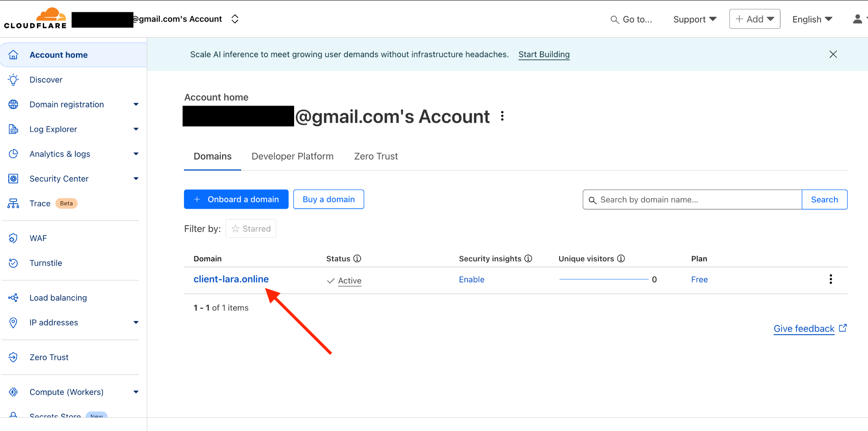
Task: Click the Cloudflare logo
Action: pos(36,19)
